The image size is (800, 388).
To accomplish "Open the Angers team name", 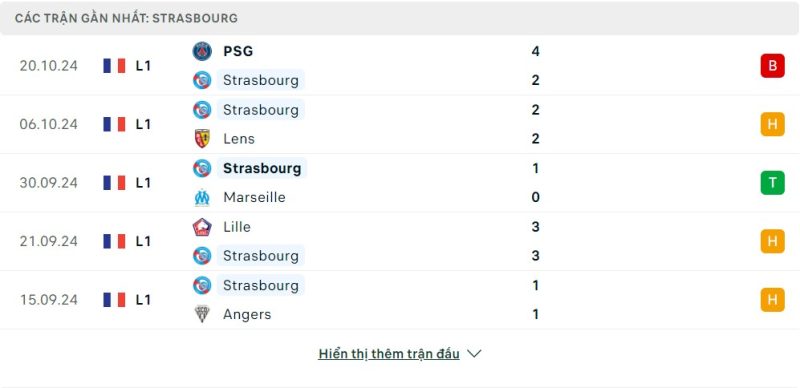I will pos(247,314).
